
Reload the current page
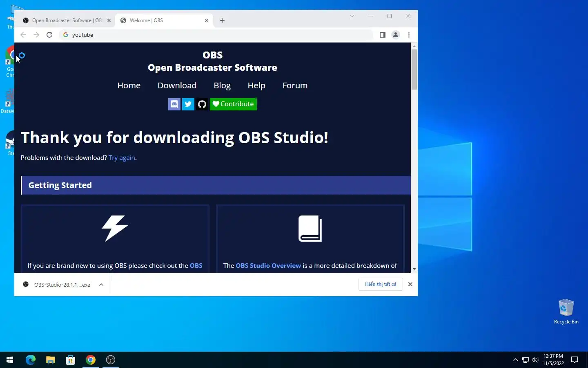click(x=49, y=35)
